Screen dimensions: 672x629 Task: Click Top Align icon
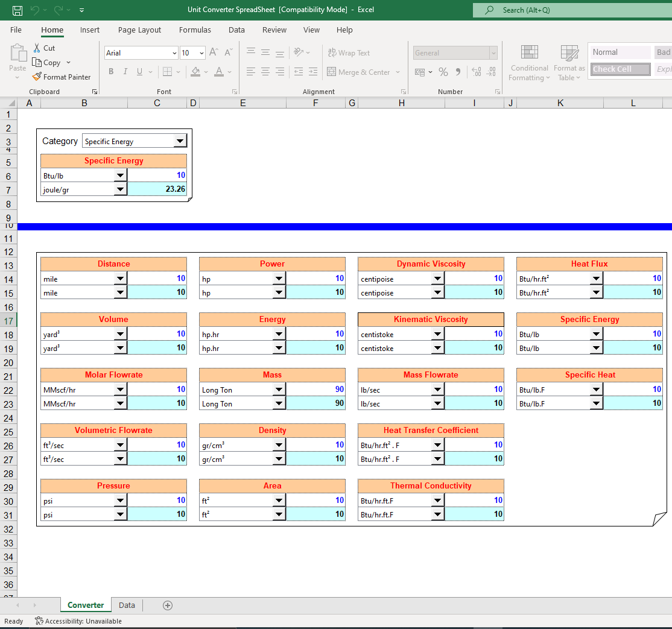(x=251, y=52)
